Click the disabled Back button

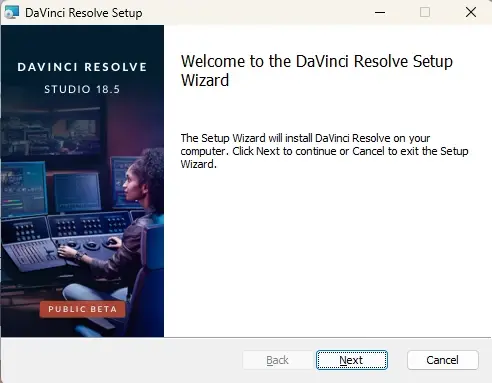click(x=277, y=360)
